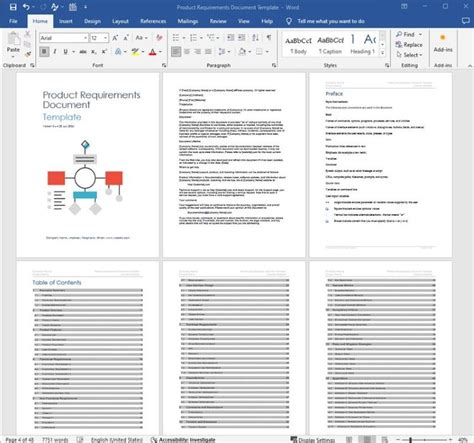474x443 pixels.
Task: Switch to the Mailings tab
Action: pyautogui.click(x=188, y=21)
